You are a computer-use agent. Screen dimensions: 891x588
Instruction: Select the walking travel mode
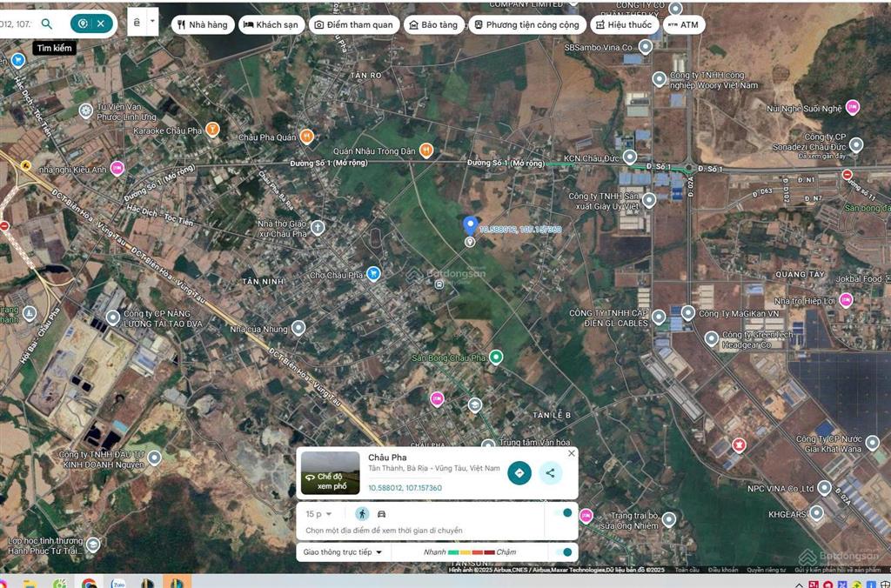(362, 514)
